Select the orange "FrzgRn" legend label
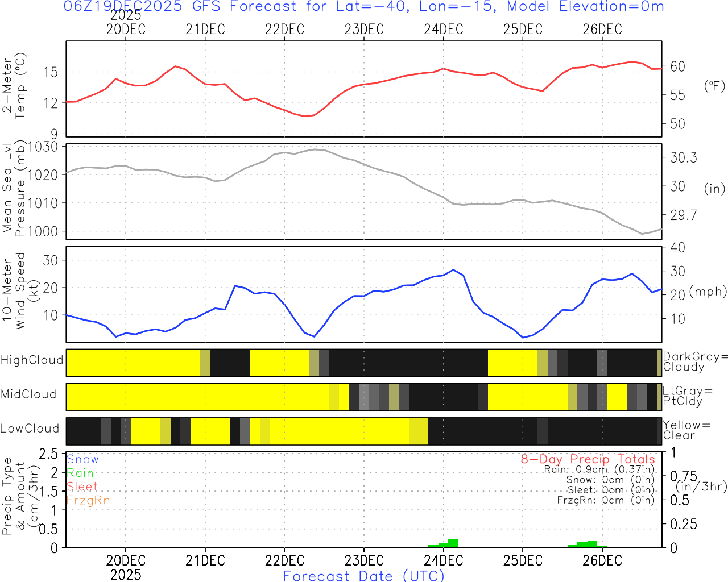 click(x=88, y=500)
